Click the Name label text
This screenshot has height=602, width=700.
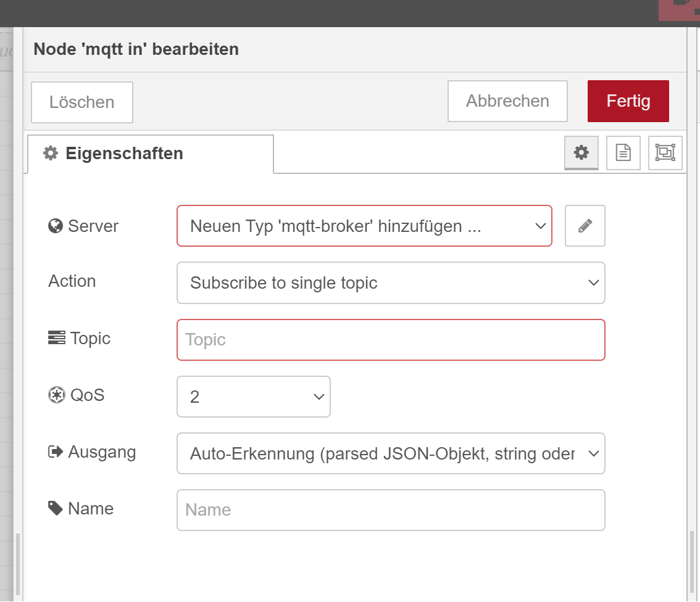[x=91, y=509]
